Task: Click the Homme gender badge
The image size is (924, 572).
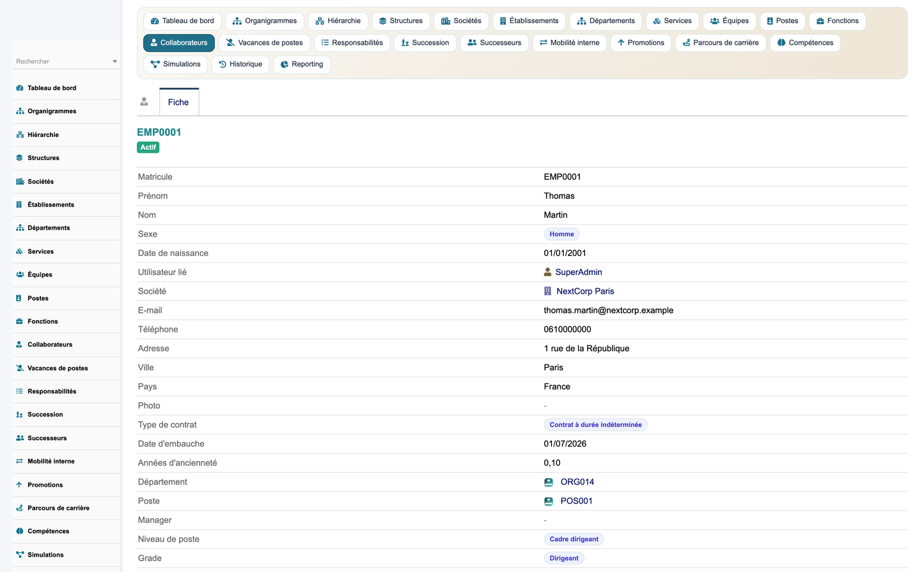Action: click(562, 234)
